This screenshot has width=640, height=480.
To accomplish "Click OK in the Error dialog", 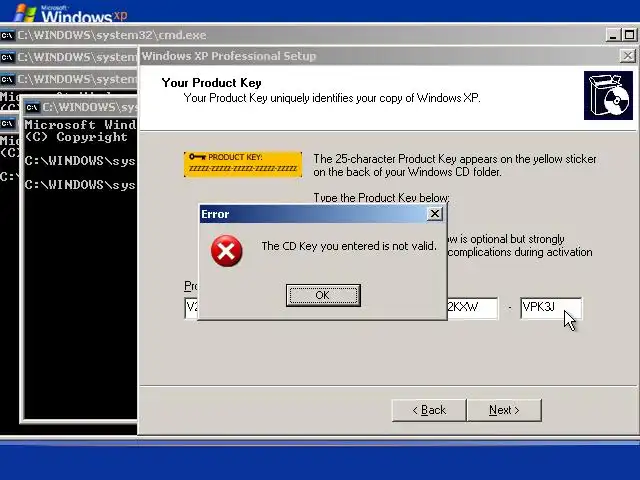I will coord(323,295).
